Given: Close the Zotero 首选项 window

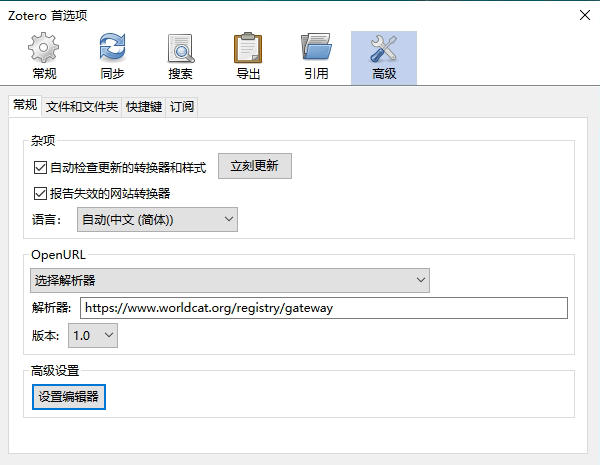Looking at the screenshot, I should [x=585, y=15].
